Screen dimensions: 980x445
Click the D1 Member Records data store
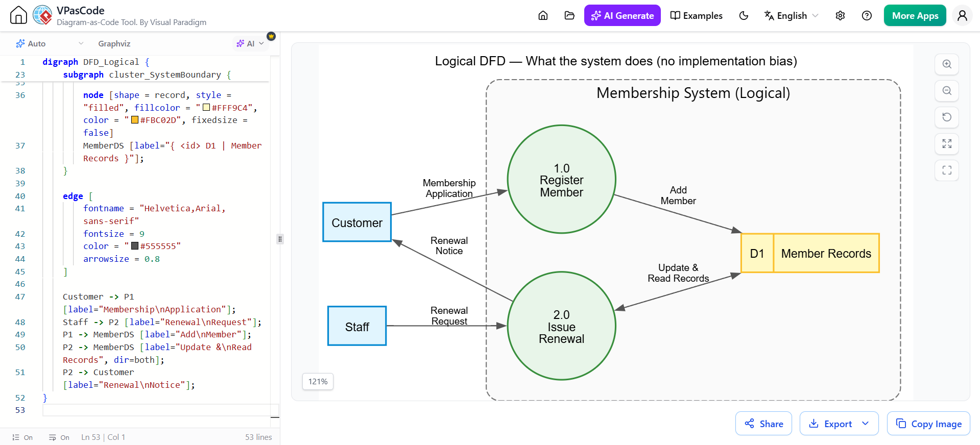(810, 253)
